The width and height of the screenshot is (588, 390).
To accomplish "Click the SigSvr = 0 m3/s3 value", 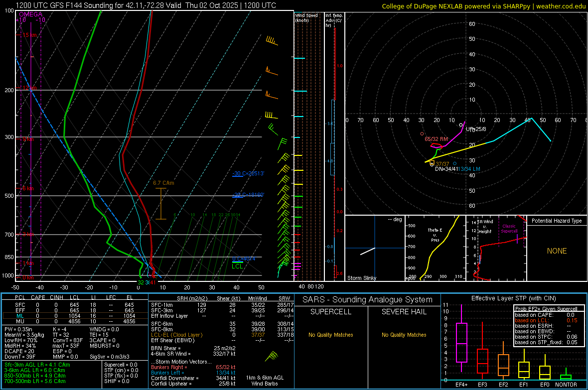I will (x=110, y=357).
